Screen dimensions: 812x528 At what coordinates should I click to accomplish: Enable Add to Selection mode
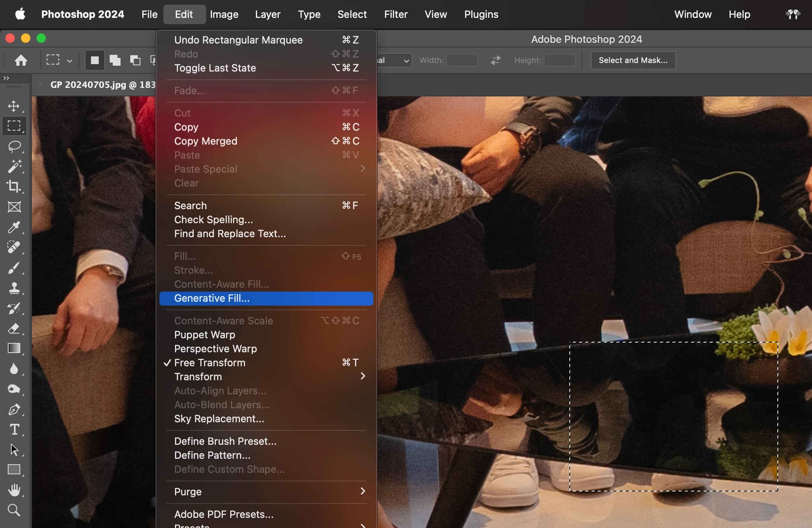(115, 60)
